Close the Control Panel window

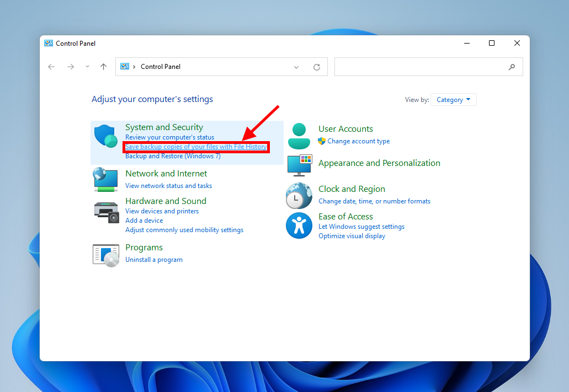pyautogui.click(x=517, y=43)
